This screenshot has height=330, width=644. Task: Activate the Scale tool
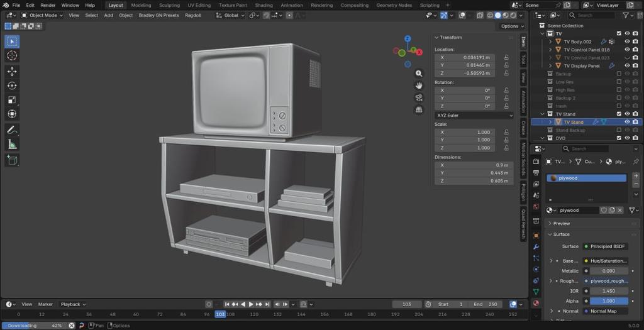tap(12, 100)
